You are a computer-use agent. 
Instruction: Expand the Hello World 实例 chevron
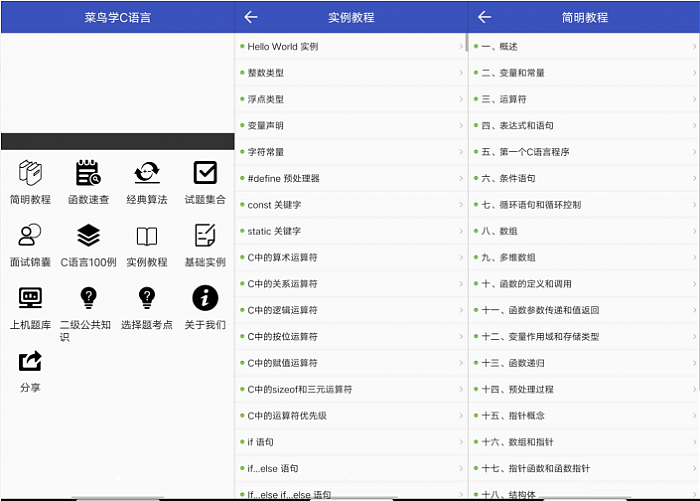pos(461,47)
